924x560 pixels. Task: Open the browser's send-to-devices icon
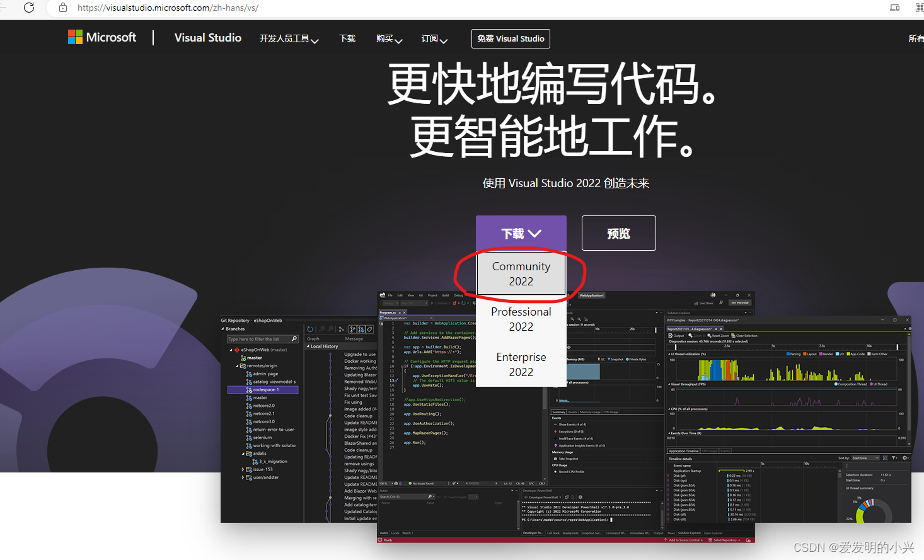click(894, 8)
